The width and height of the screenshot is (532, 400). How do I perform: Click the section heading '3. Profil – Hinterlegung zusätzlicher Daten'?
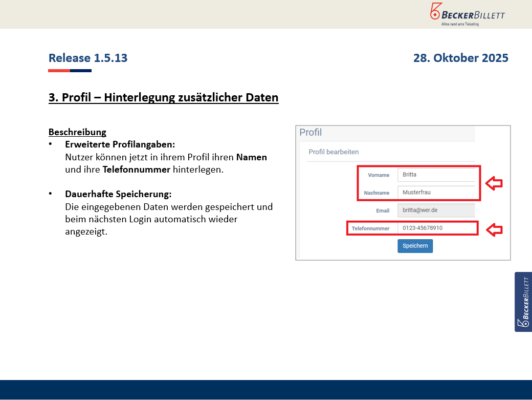(x=163, y=97)
